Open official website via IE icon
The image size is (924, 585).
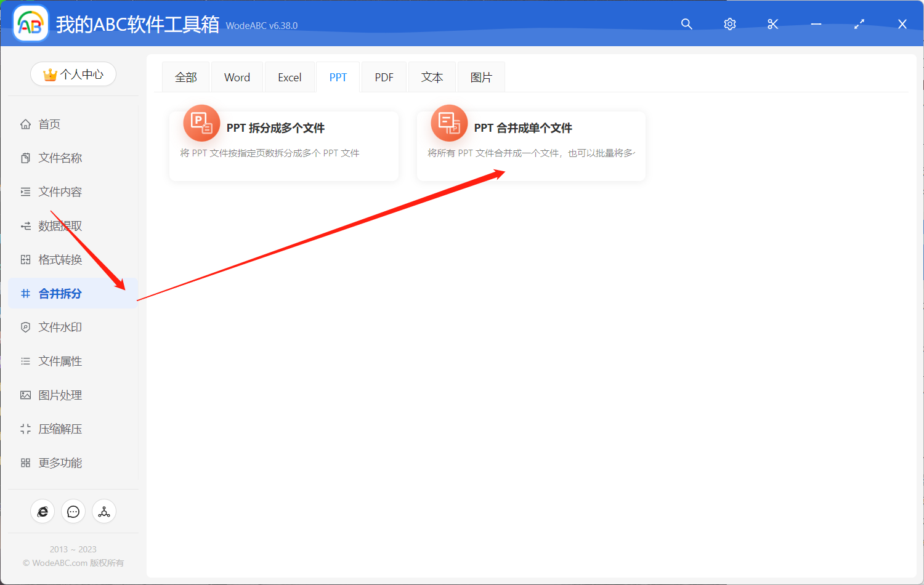(43, 511)
